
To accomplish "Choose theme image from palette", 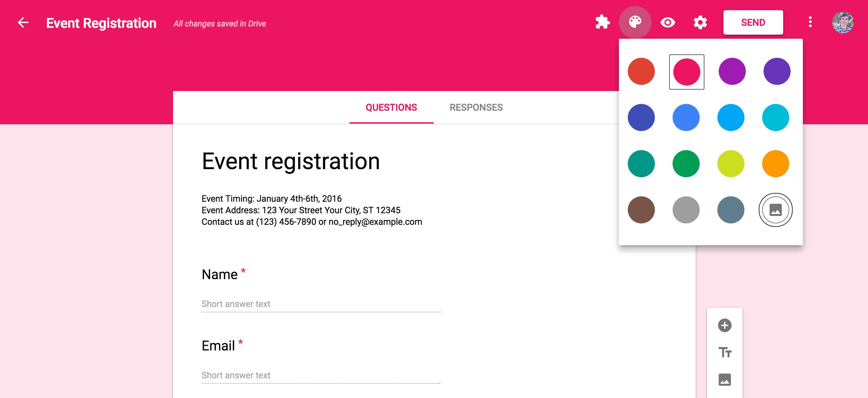I will click(775, 210).
